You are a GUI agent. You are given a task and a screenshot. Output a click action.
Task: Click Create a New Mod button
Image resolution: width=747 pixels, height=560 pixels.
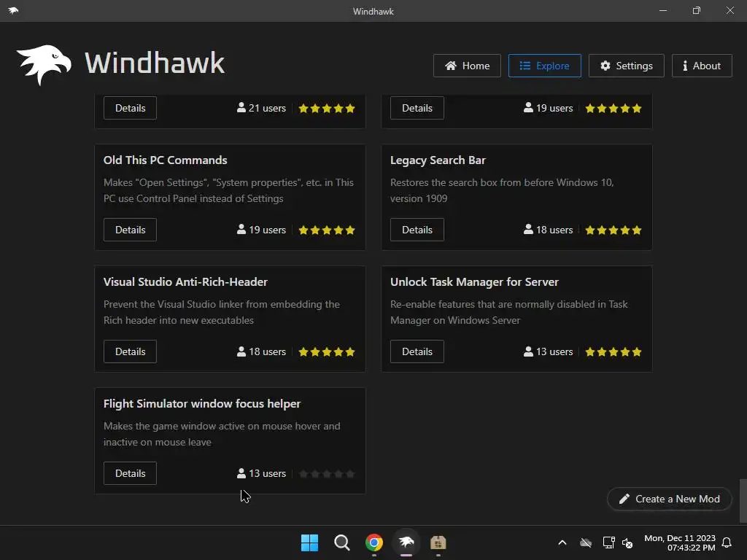[670, 499]
